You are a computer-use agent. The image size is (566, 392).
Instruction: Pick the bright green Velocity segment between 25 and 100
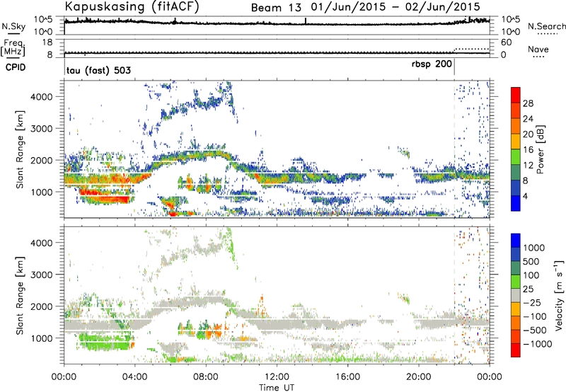[516, 282]
